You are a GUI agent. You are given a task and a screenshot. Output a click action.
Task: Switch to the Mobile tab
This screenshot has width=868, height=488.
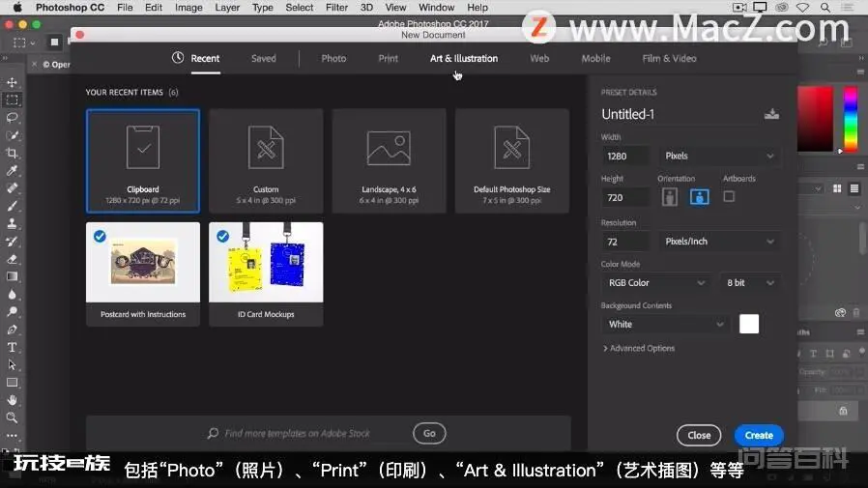pos(595,58)
